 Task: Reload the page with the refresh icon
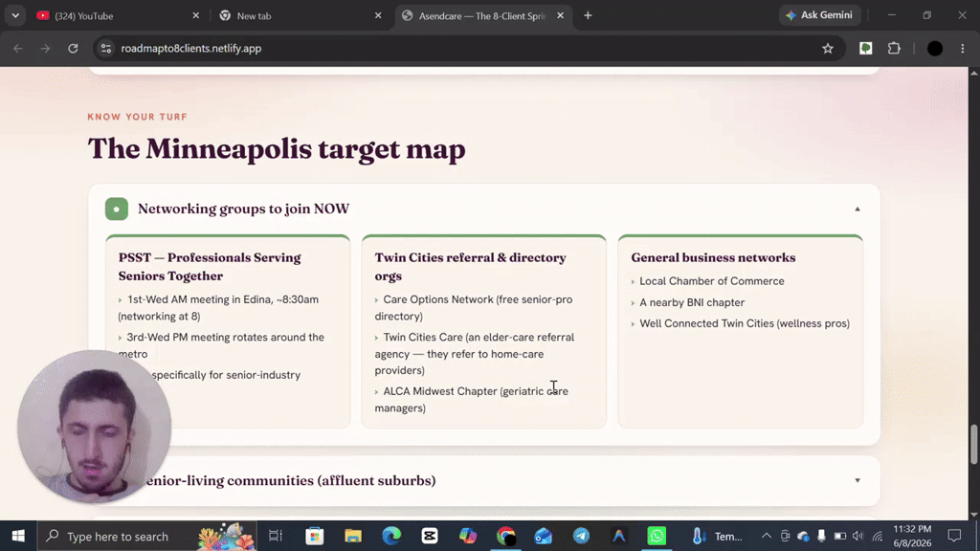[x=73, y=48]
